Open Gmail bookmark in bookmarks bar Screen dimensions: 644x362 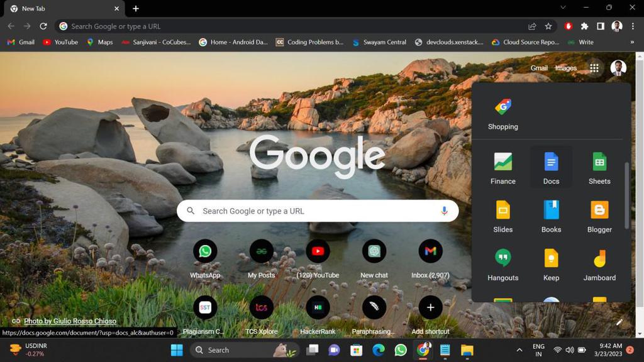coord(21,42)
